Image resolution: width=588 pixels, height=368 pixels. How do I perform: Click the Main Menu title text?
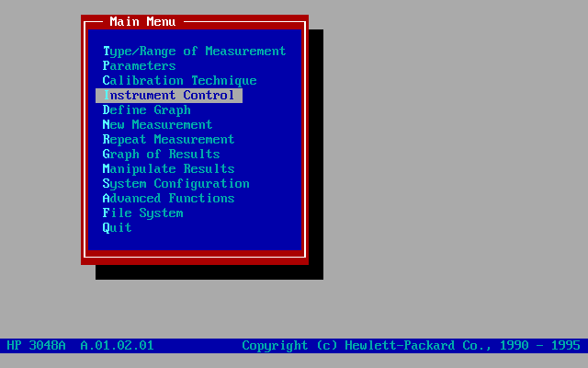pos(143,22)
